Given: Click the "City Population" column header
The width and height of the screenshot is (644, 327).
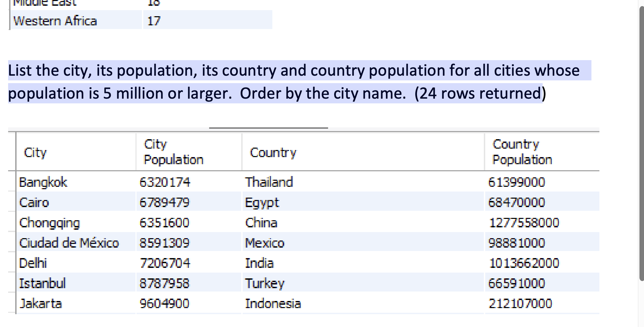Looking at the screenshot, I should (x=173, y=152).
